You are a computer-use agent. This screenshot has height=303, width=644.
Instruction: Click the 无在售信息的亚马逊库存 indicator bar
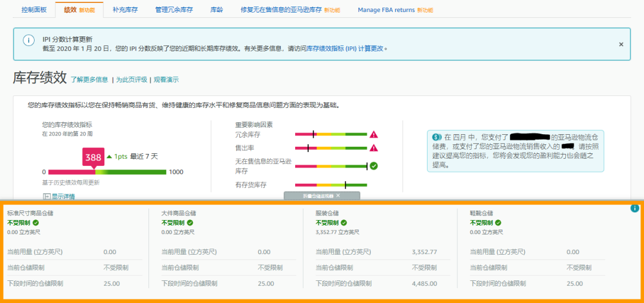331,166
